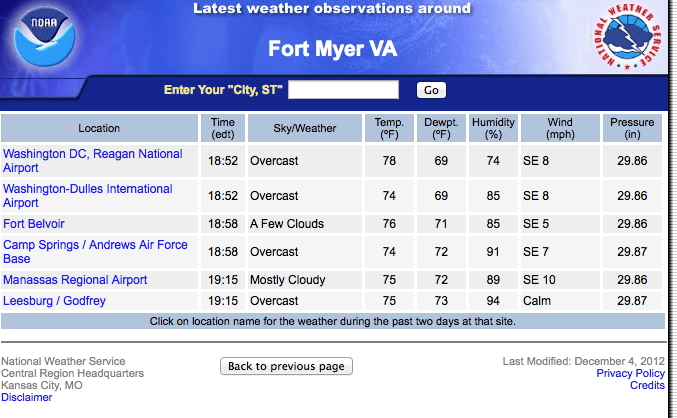Focus the City, ST input field
The height and width of the screenshot is (418, 677).
coord(343,89)
